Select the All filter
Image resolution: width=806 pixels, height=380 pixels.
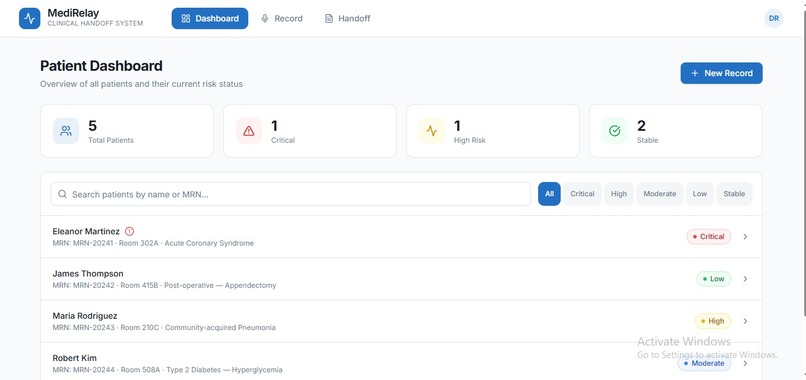pos(549,194)
